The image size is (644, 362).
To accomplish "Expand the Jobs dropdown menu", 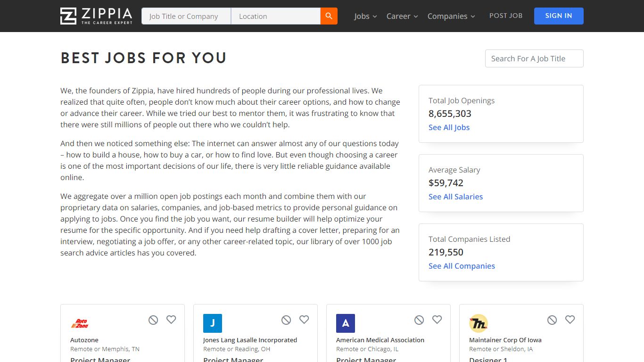I will [365, 16].
